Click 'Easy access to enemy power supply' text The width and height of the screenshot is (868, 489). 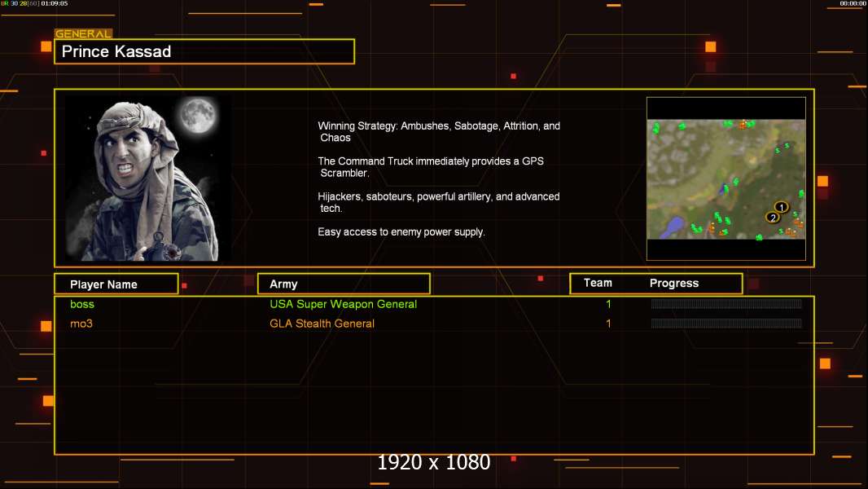point(401,232)
